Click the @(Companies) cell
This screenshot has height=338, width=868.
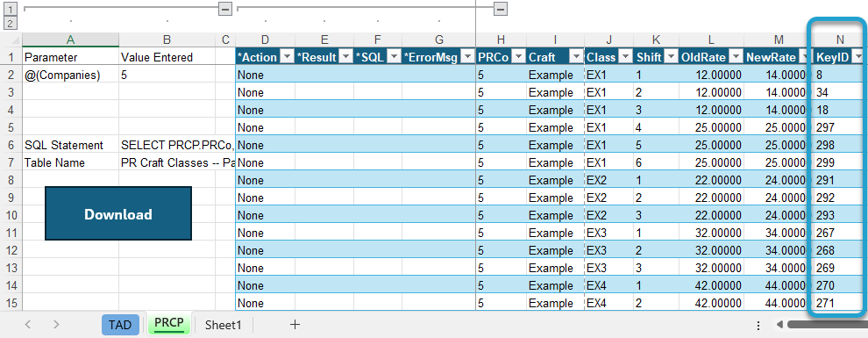70,76
